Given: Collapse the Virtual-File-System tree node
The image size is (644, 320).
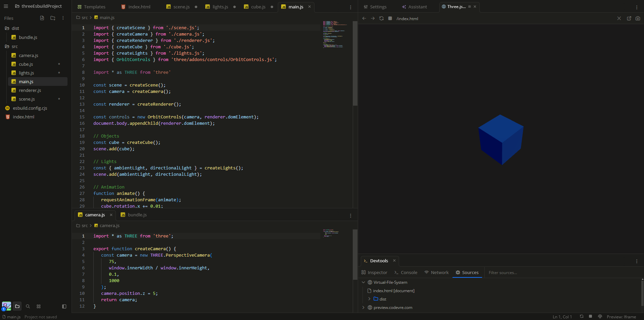Looking at the screenshot, I should (x=363, y=282).
